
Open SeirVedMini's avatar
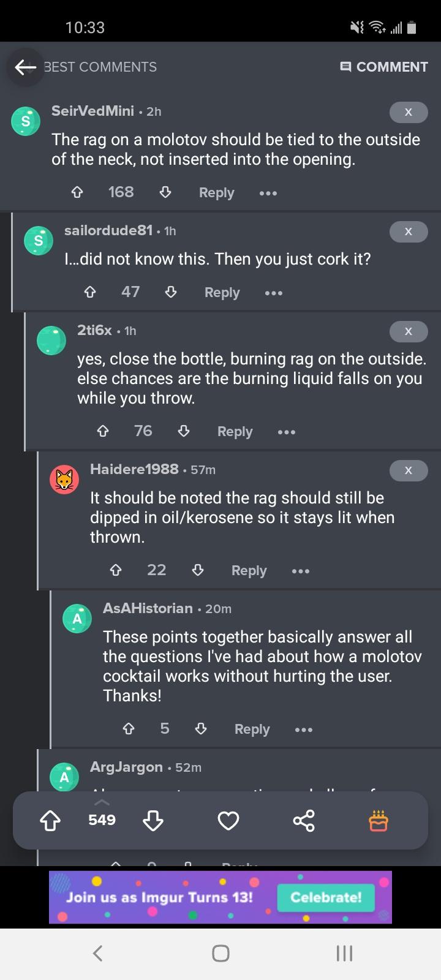26,121
